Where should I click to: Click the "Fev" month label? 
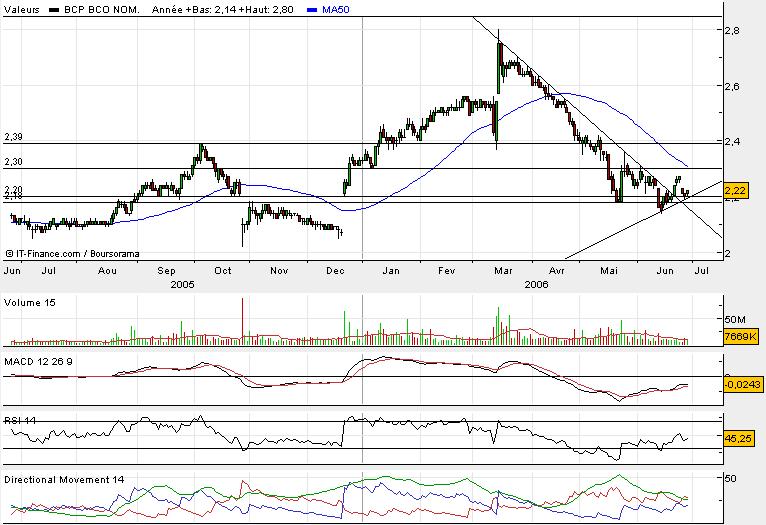pos(447,271)
